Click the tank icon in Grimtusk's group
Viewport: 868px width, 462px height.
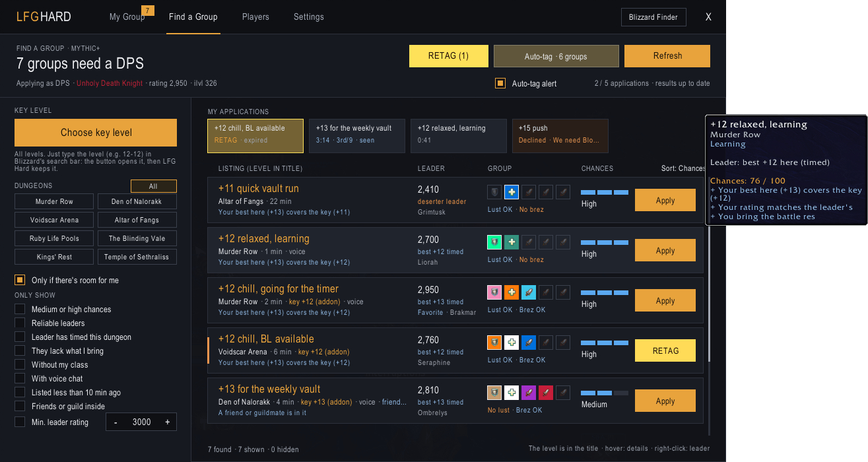pos(494,192)
